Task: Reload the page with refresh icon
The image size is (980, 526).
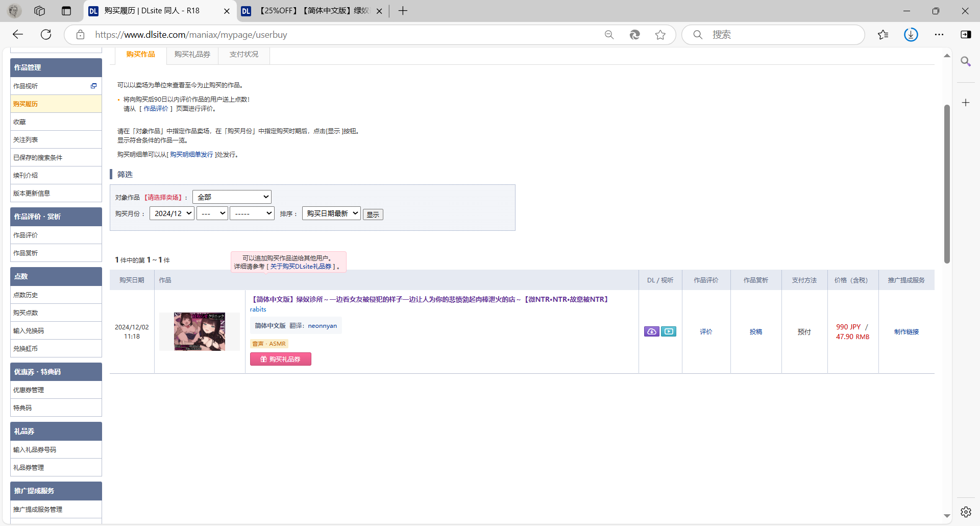Action: [46, 34]
